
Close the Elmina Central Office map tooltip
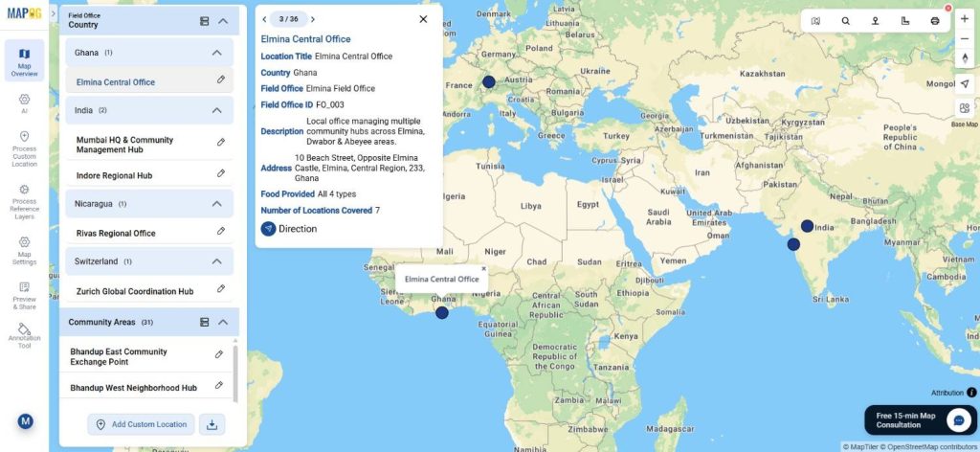click(x=483, y=269)
